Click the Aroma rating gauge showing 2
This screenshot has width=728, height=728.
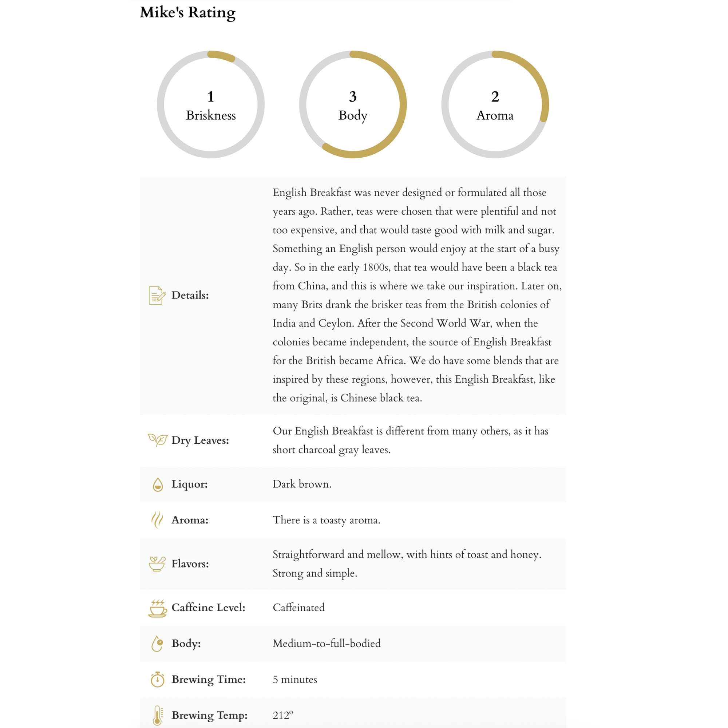click(495, 105)
